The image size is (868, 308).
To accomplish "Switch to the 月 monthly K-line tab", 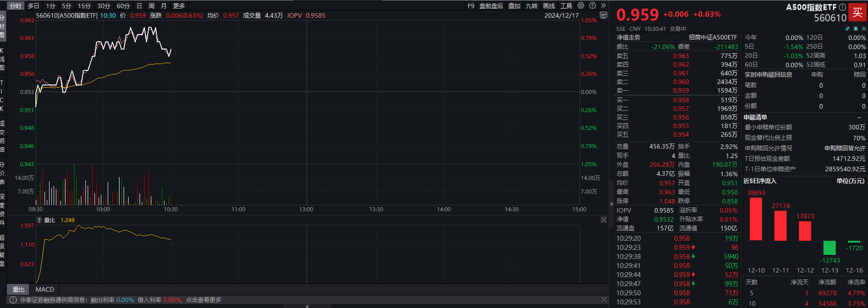I will (164, 6).
